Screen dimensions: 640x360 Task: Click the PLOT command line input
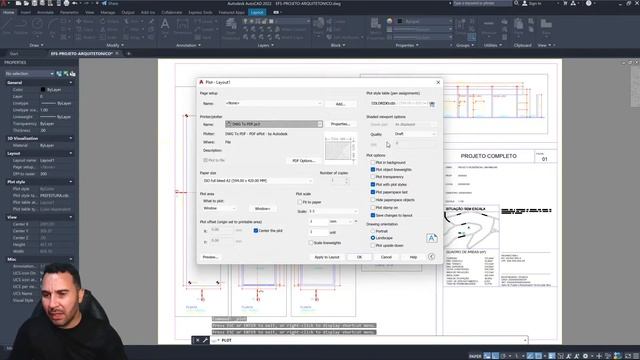371,340
